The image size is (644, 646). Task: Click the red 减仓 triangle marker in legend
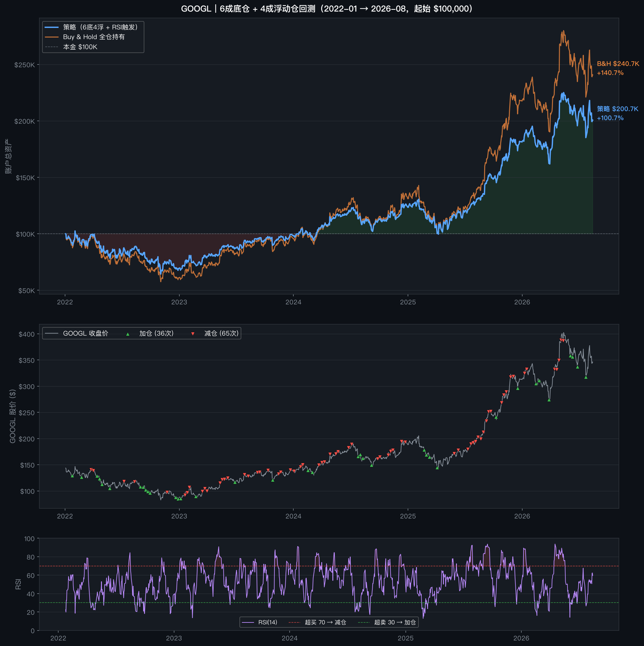coord(193,334)
